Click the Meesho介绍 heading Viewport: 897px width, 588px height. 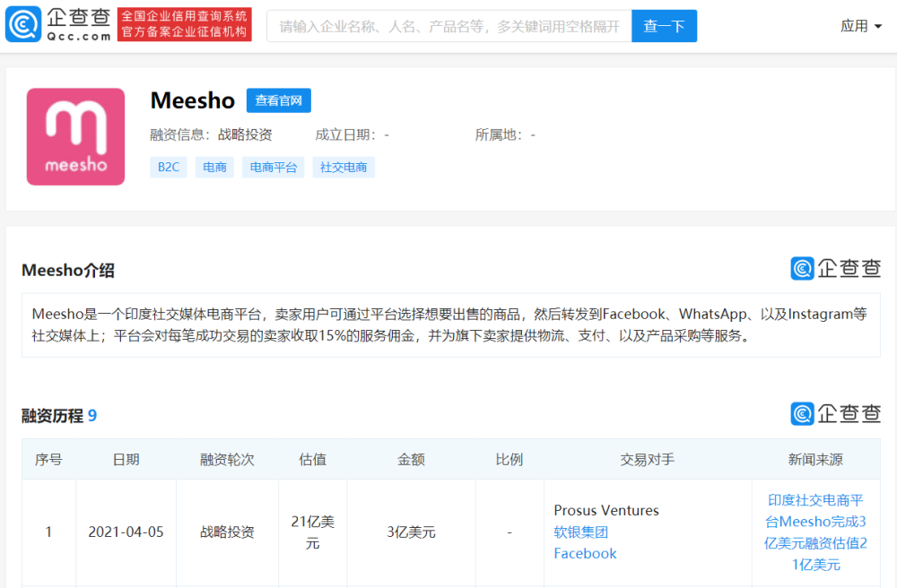tap(68, 271)
